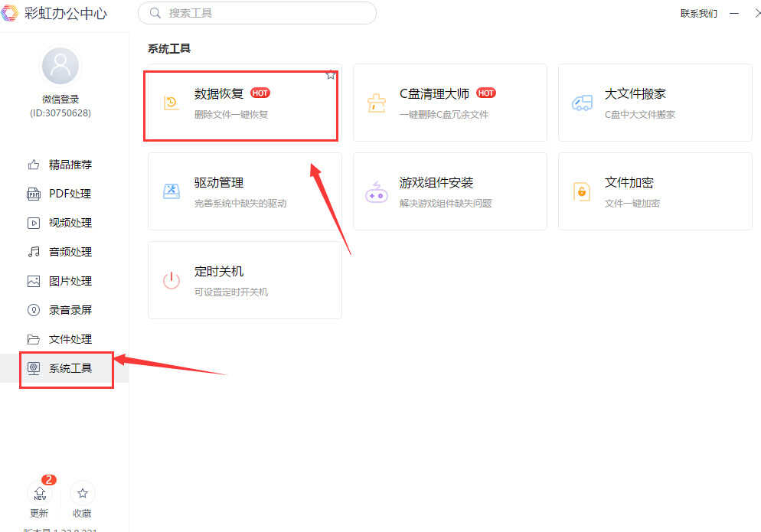Select the 录音录屏 sidebar entry
The width and height of the screenshot is (761, 532).
click(70, 310)
